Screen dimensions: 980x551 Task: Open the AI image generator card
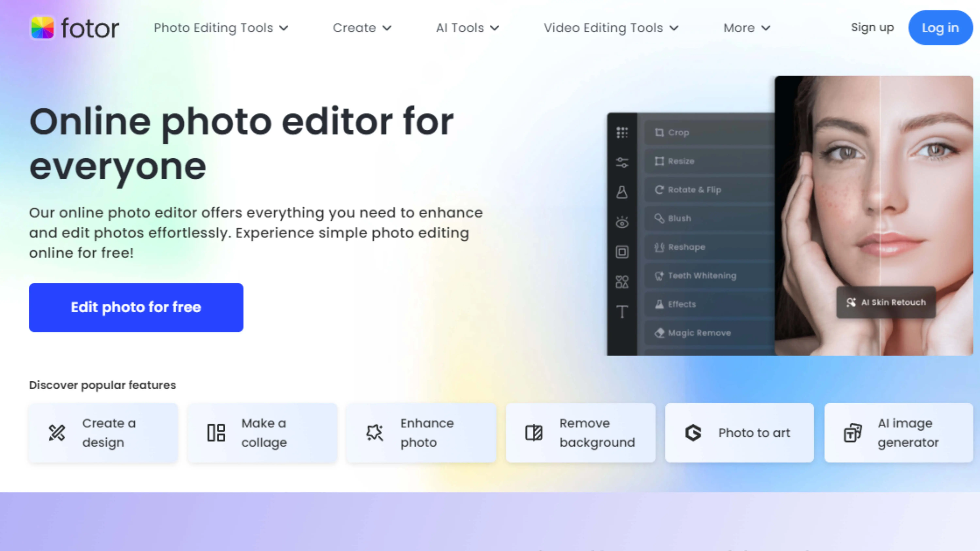pyautogui.click(x=899, y=433)
